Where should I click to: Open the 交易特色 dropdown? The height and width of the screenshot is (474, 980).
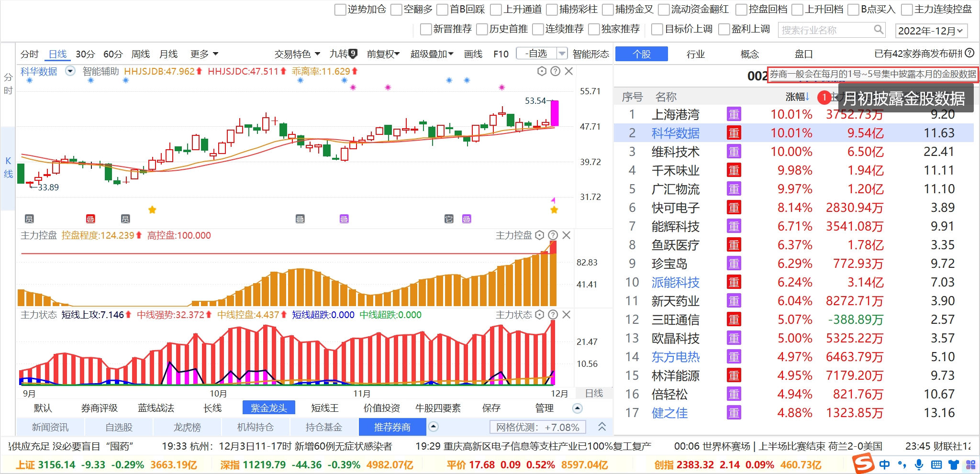coord(296,54)
